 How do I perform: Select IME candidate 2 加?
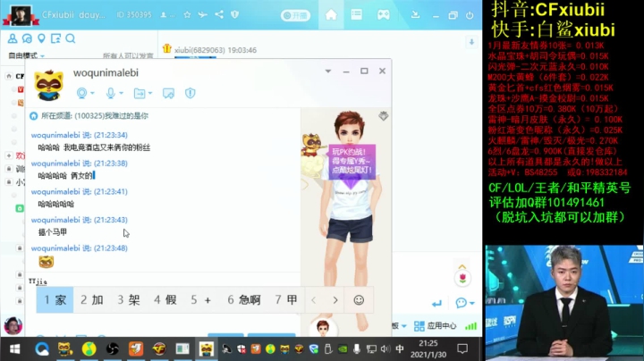[92, 300]
